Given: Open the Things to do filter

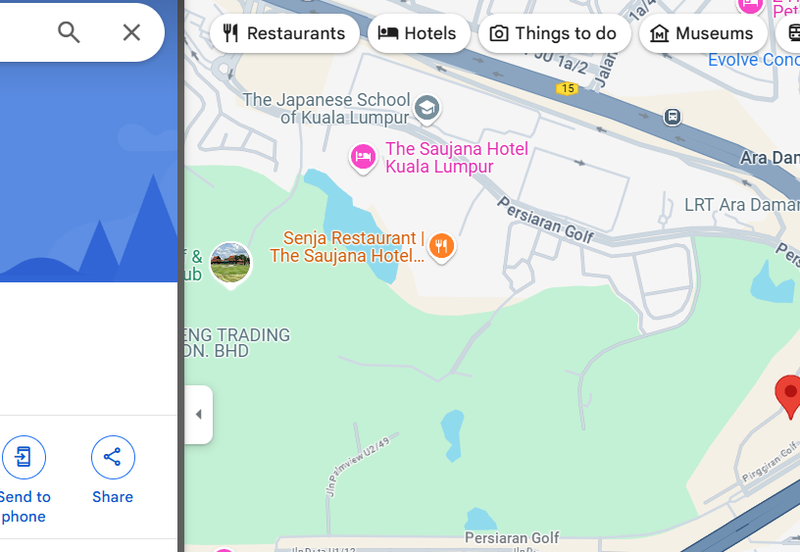Looking at the screenshot, I should pos(554,34).
